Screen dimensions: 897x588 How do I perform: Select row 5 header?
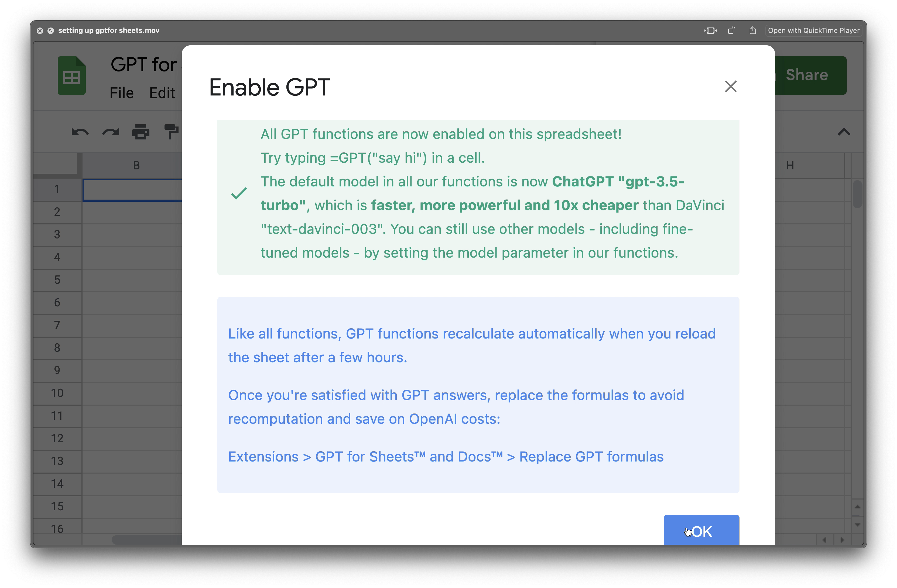pyautogui.click(x=57, y=280)
